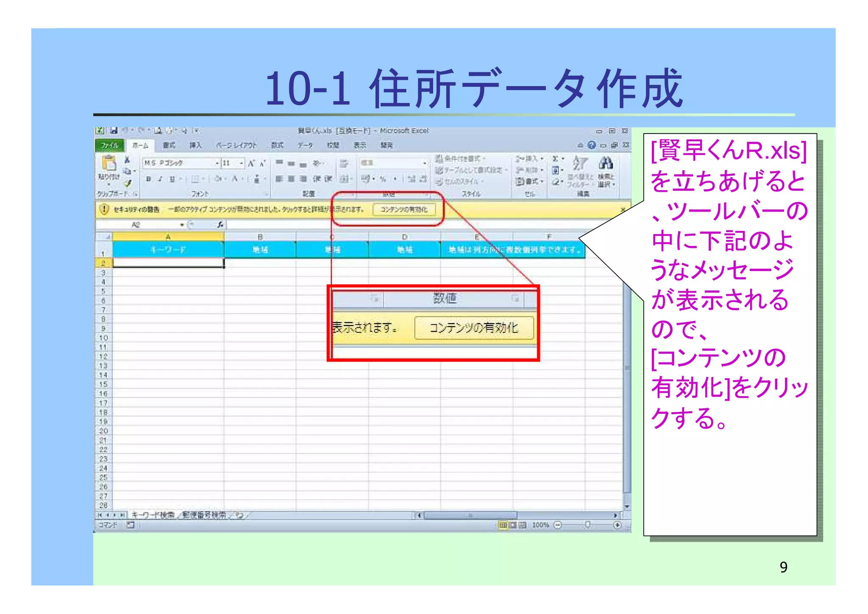The image size is (868, 614).
Task: Select the Home ribbon tab
Action: [x=140, y=145]
